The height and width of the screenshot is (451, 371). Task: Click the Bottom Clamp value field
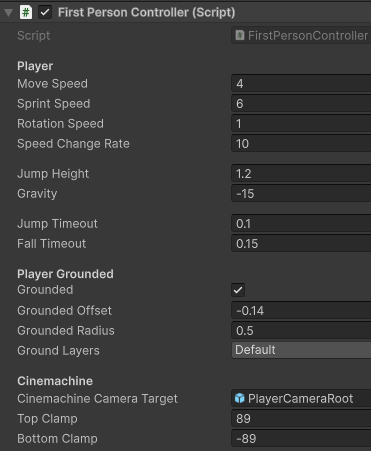pos(301,438)
